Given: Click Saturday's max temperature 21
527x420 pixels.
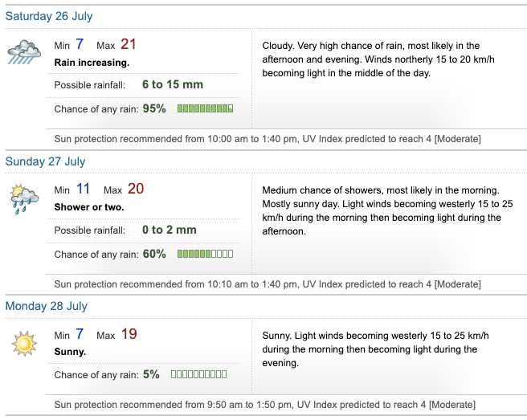Looking at the screenshot, I should click(x=129, y=45).
